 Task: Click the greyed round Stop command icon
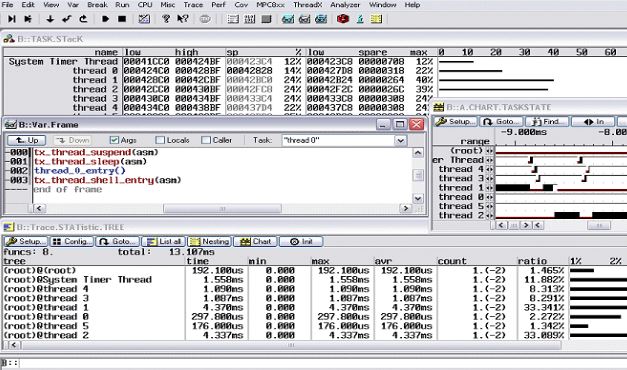pyautogui.click(x=205, y=19)
